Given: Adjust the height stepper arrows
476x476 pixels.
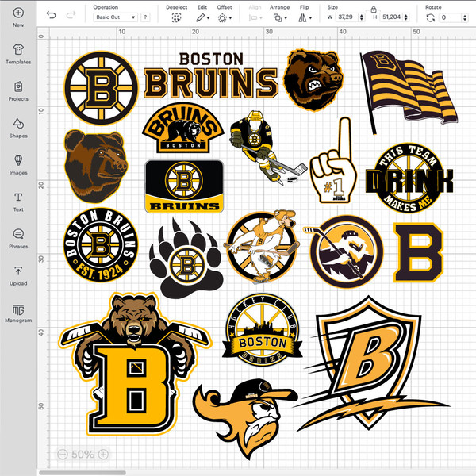Looking at the screenshot, I should click(x=406, y=17).
